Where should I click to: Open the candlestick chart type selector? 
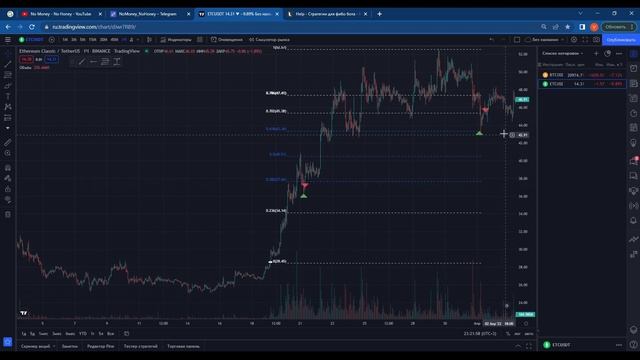tap(149, 40)
